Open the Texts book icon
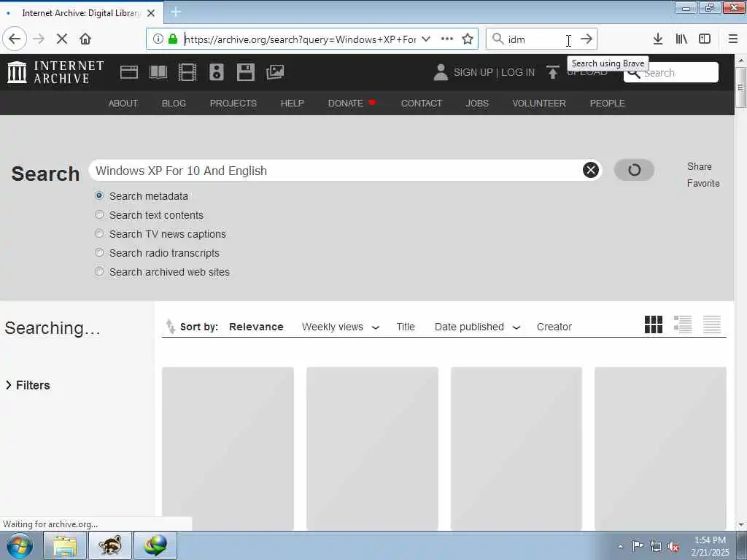747x560 pixels. pos(158,72)
